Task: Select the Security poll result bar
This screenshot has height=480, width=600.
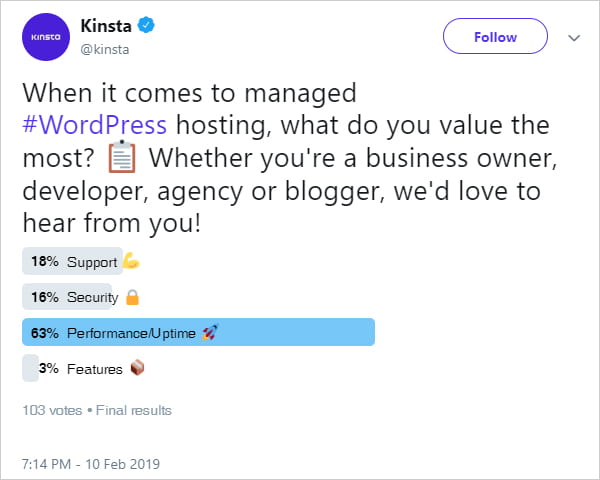Action: click(66, 297)
